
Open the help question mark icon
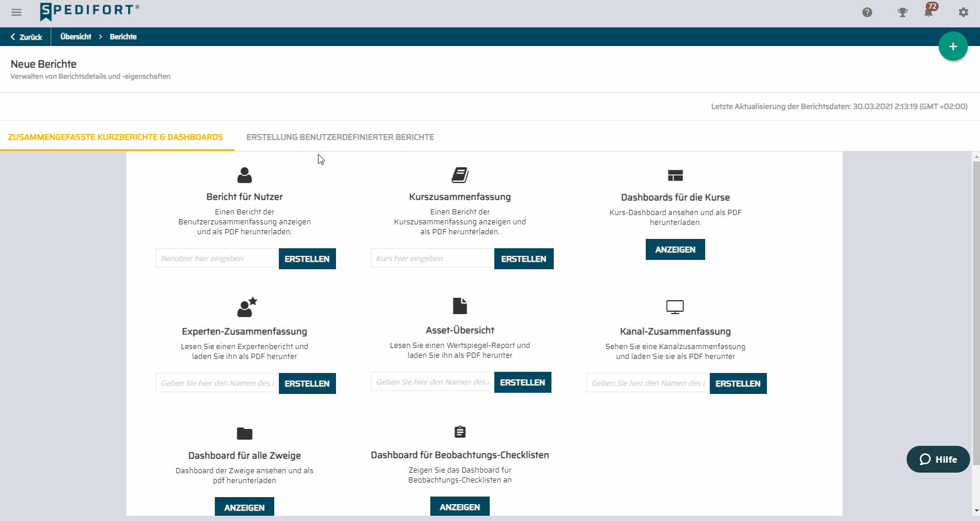(x=867, y=12)
